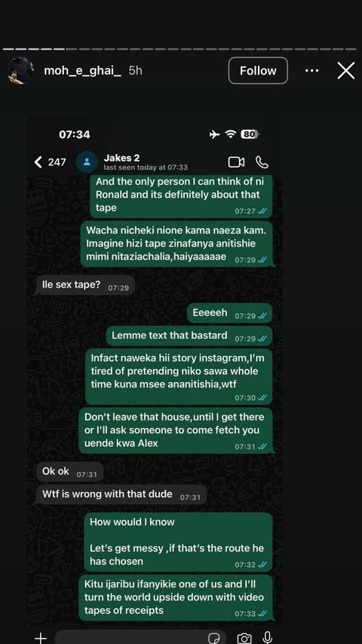Open Jakes 2 contact info header
Viewport: 362px width, 644px height.
pyautogui.click(x=146, y=162)
